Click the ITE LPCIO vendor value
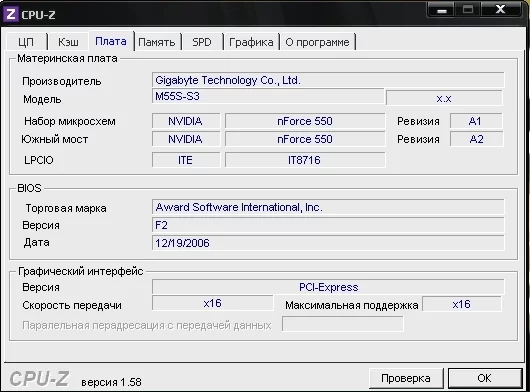Viewport: 530px width, 392px height. [186, 160]
